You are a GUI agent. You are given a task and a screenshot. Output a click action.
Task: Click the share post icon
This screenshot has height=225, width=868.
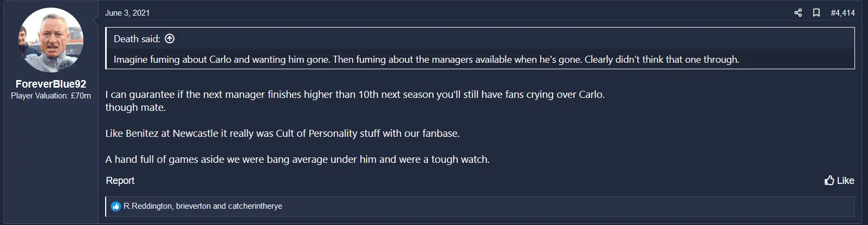[x=798, y=12]
